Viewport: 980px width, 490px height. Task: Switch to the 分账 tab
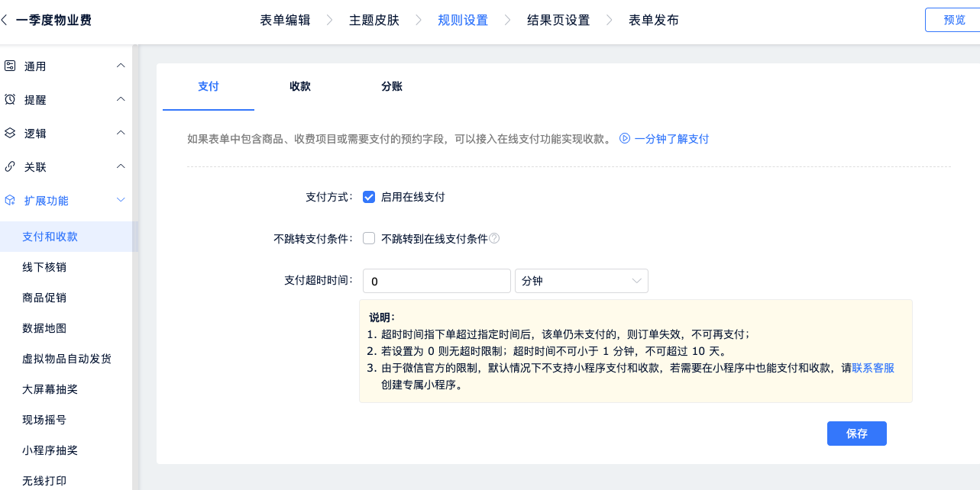pos(391,87)
